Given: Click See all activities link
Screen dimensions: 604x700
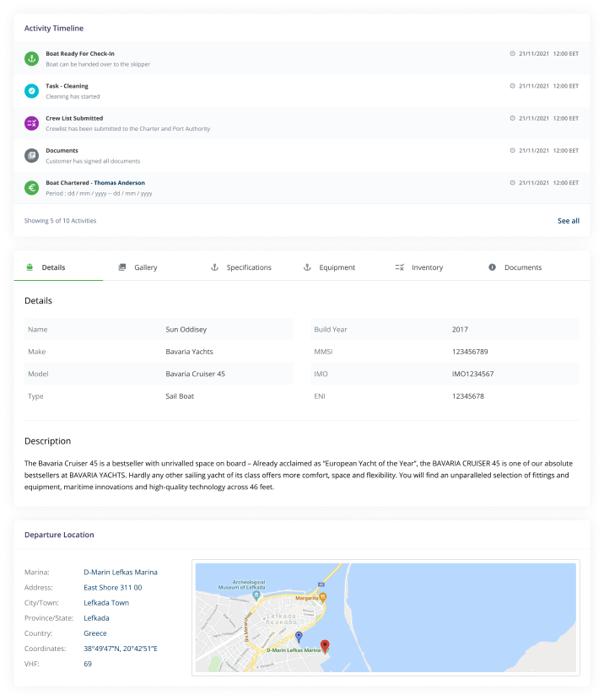Looking at the screenshot, I should (568, 221).
